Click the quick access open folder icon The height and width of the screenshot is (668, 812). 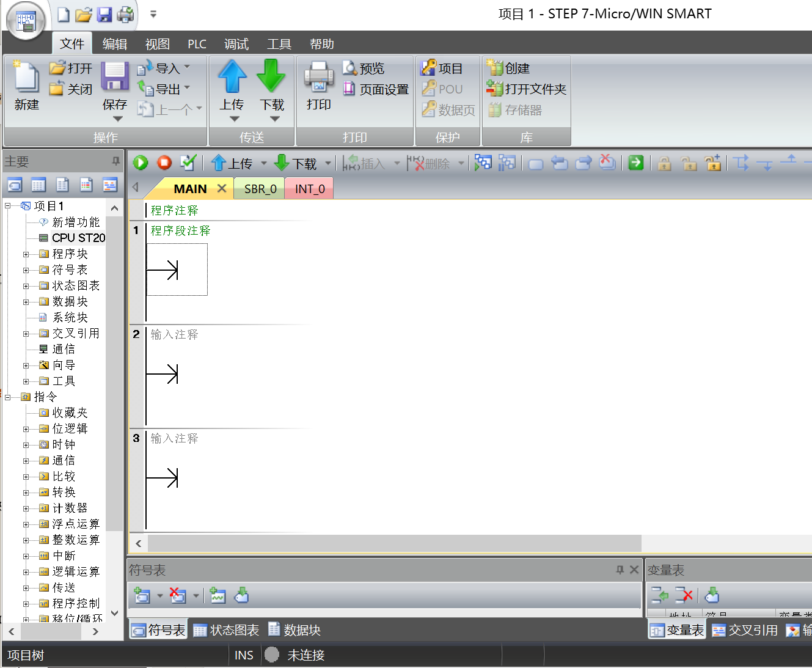pos(84,15)
